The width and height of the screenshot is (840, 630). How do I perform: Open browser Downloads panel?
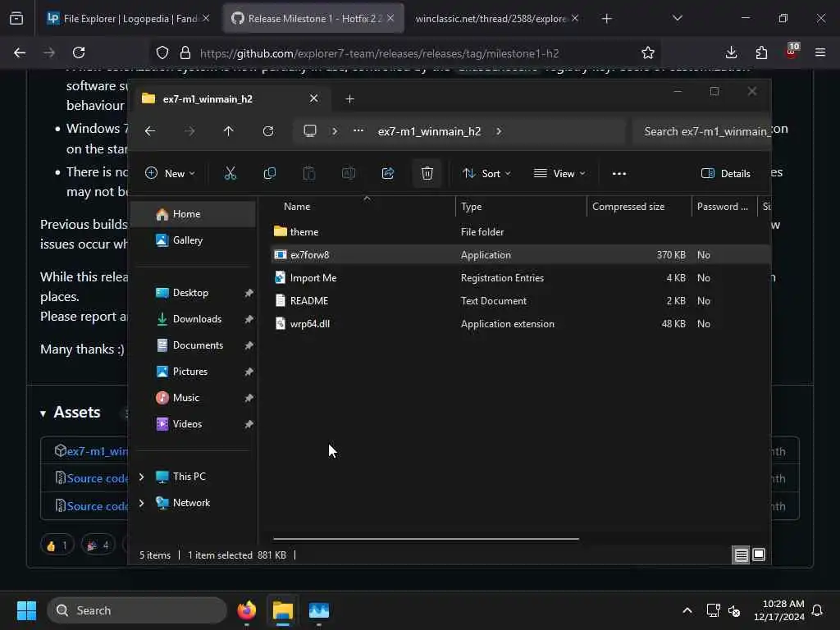[731, 52]
